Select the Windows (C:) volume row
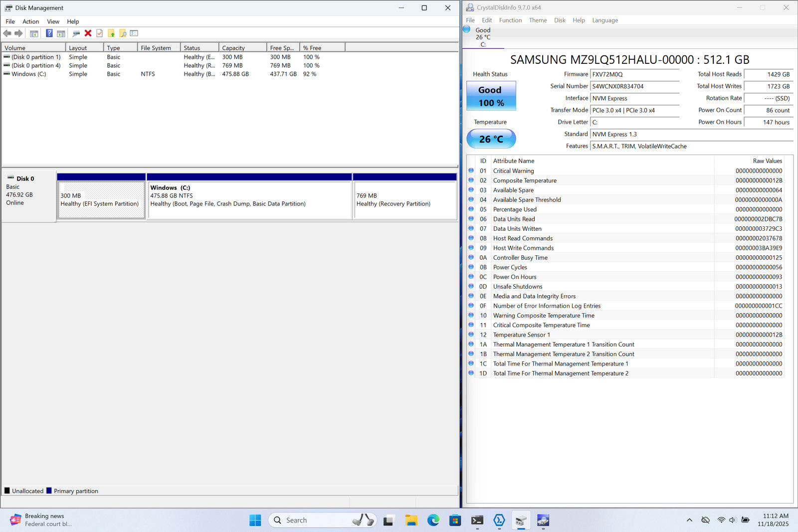This screenshot has height=532, width=798. tap(28, 74)
